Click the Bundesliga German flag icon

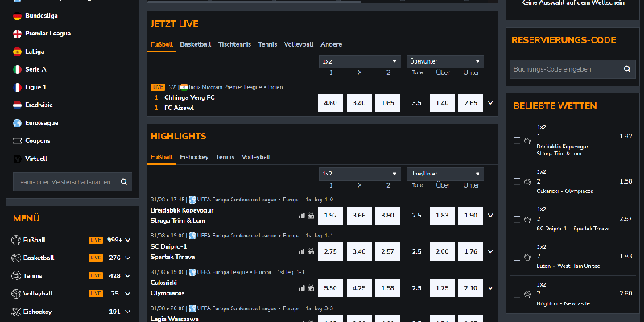tap(18, 15)
